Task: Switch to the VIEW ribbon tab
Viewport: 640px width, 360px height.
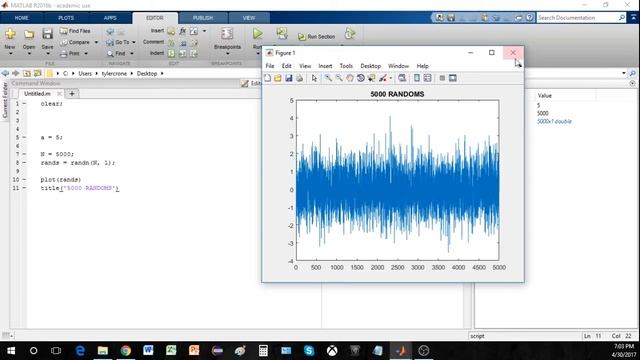Action: coord(249,18)
